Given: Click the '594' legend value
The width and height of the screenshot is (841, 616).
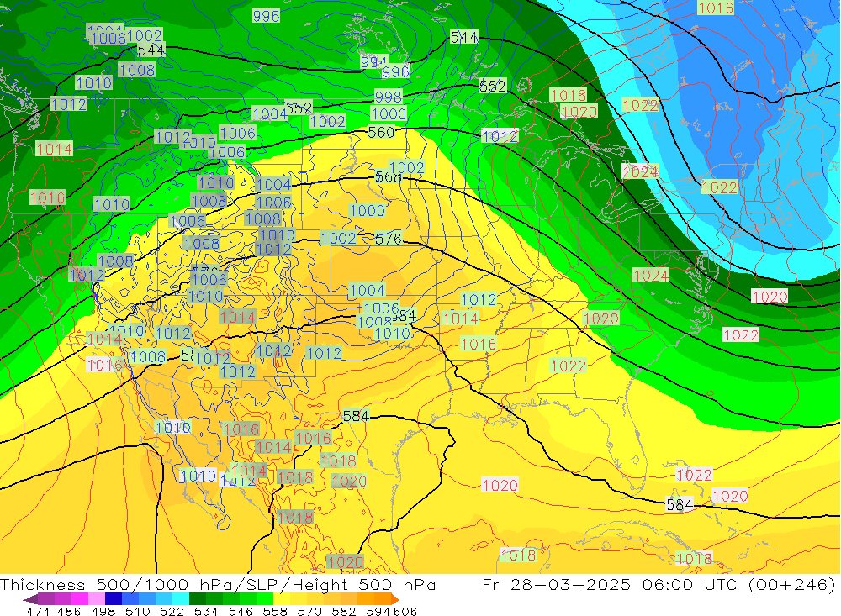Looking at the screenshot, I should pyautogui.click(x=378, y=611).
